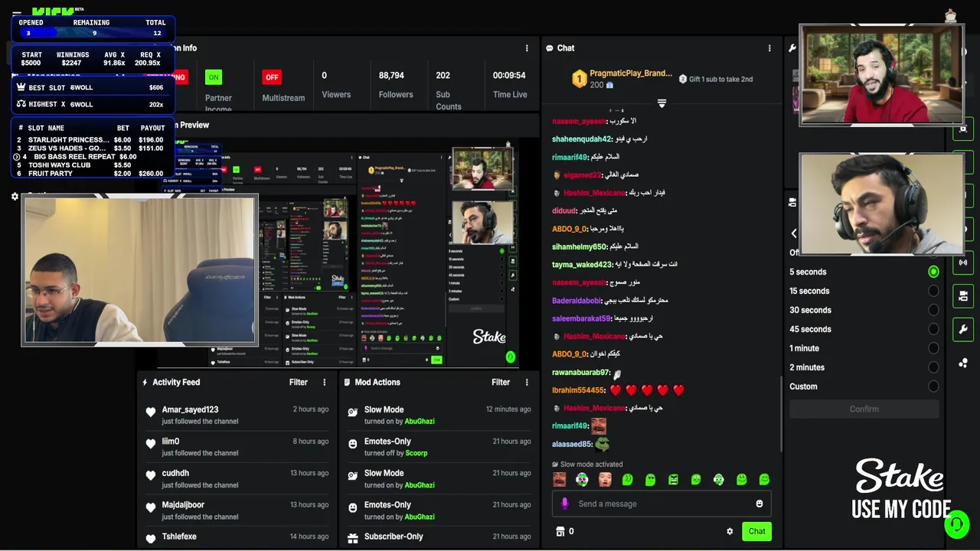Screen dimensions: 980x551
Task: Open PragmaticPlay_Brand top gifter name
Action: [630, 73]
